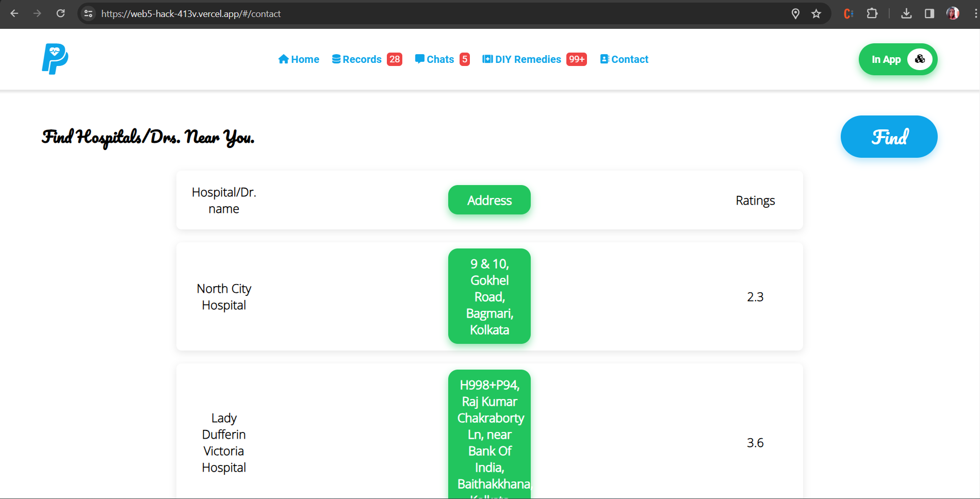Click the database icon beside Records
The width and height of the screenshot is (980, 499).
tap(336, 59)
